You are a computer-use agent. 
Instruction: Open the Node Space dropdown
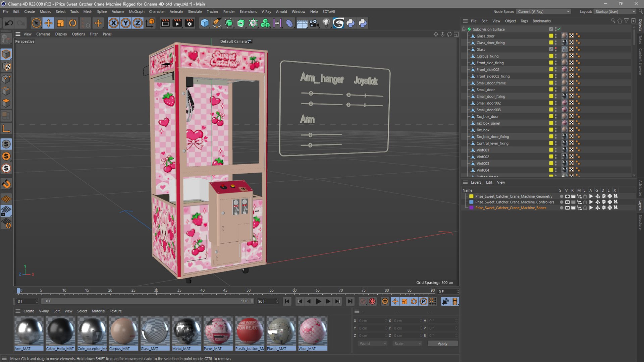(x=543, y=11)
